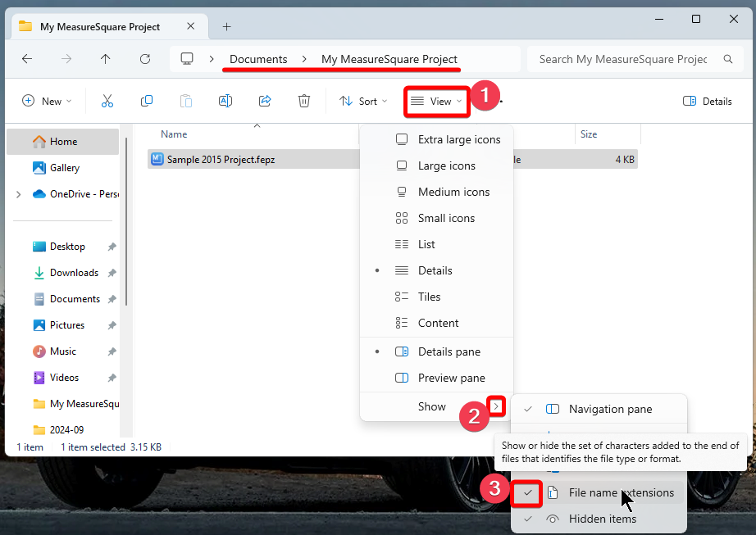Select Medium icons view

[x=436, y=192]
